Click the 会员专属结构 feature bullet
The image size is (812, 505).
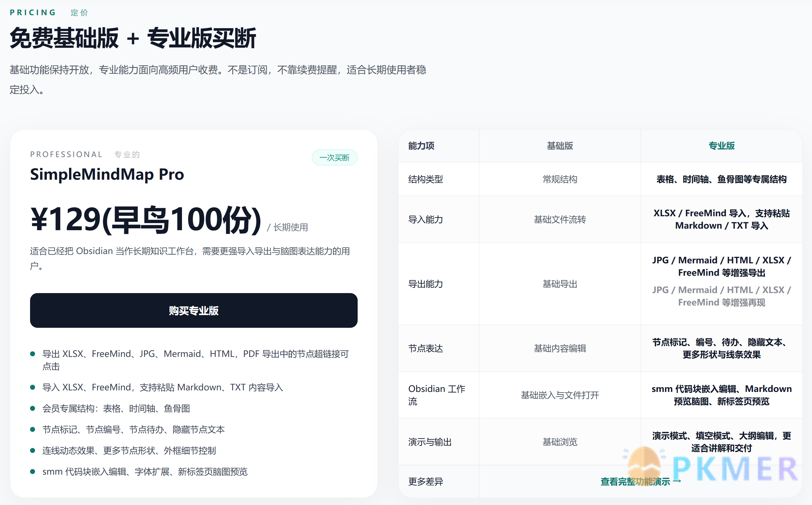[116, 408]
